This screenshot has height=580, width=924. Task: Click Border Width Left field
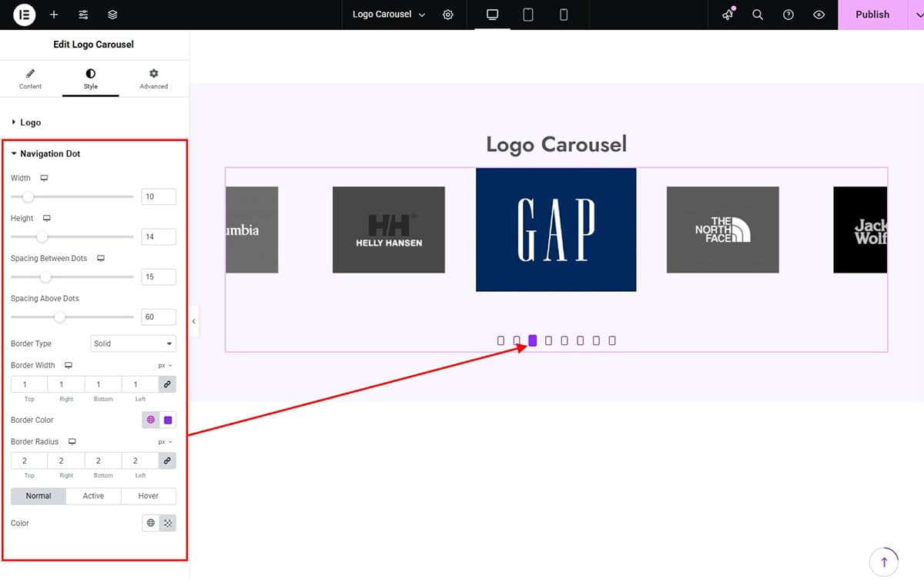click(x=140, y=384)
